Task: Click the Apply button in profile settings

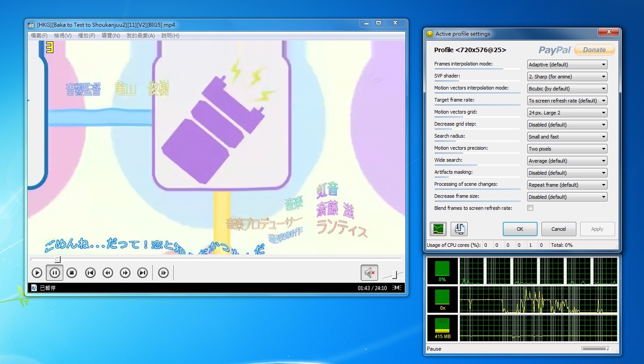Action: [597, 229]
